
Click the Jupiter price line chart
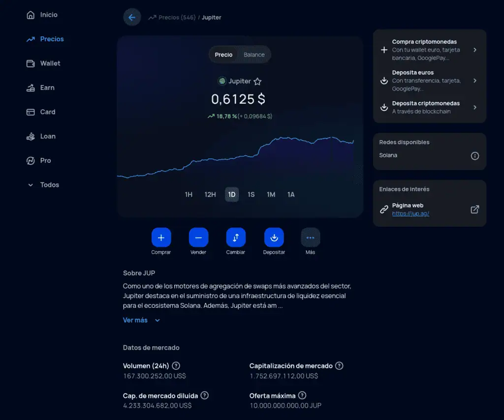pyautogui.click(x=236, y=157)
